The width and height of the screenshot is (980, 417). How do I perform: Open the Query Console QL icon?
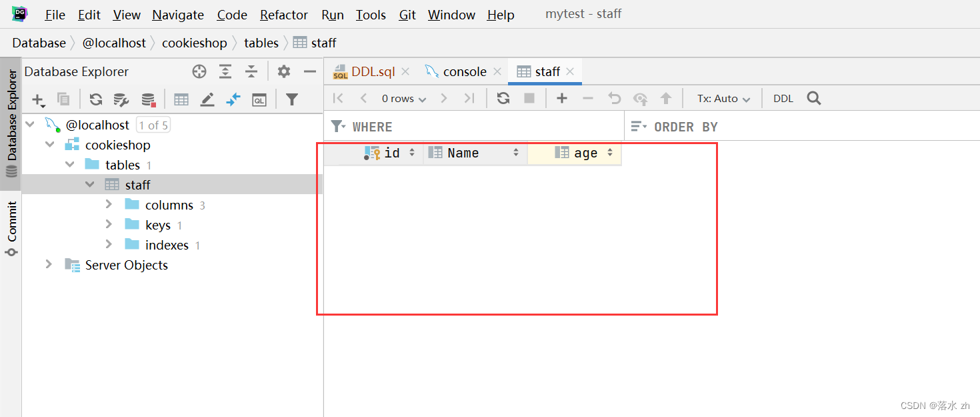[x=259, y=99]
